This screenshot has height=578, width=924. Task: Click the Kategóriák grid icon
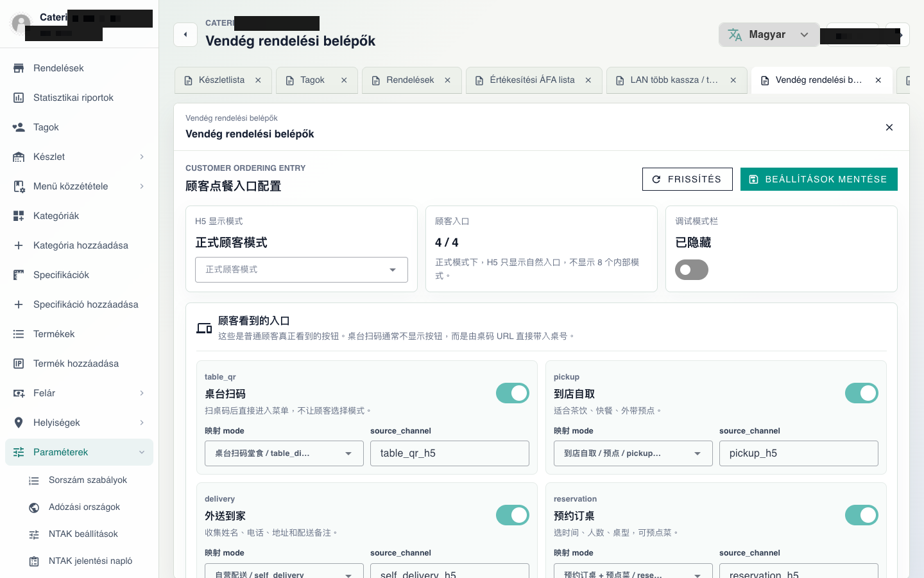[x=19, y=216]
